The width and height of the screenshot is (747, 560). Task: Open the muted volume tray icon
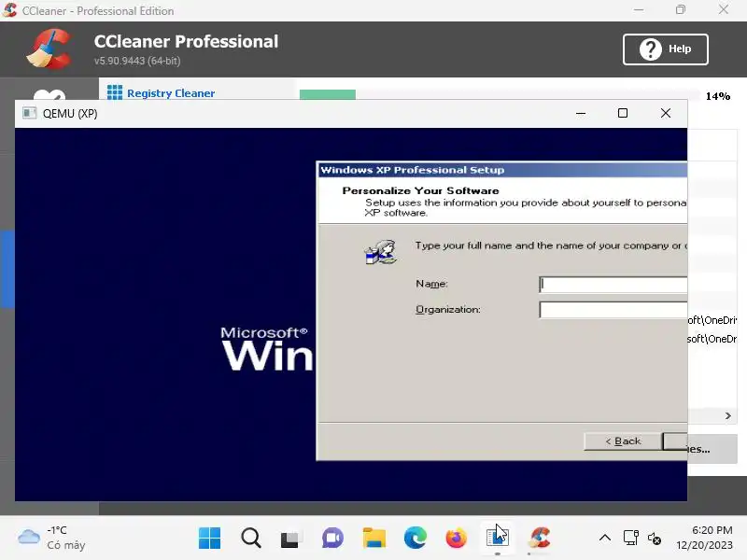point(655,539)
